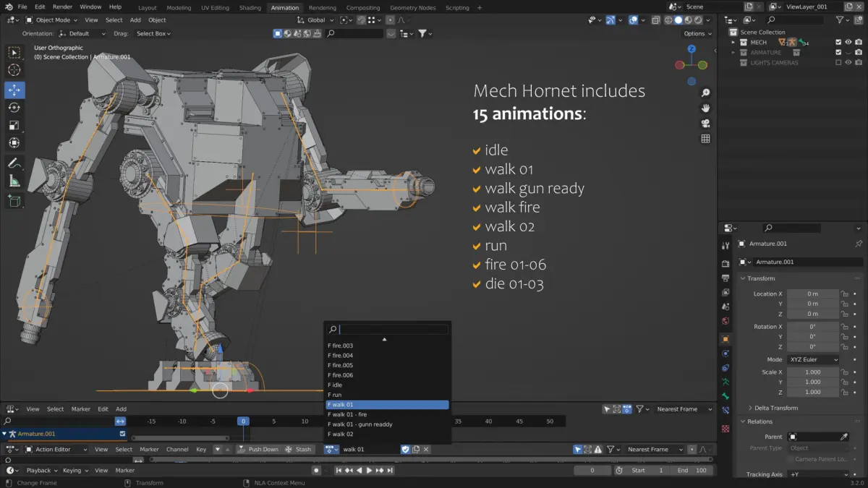Hide the MECH collection with eye icon
The height and width of the screenshot is (488, 868).
[x=848, y=42]
